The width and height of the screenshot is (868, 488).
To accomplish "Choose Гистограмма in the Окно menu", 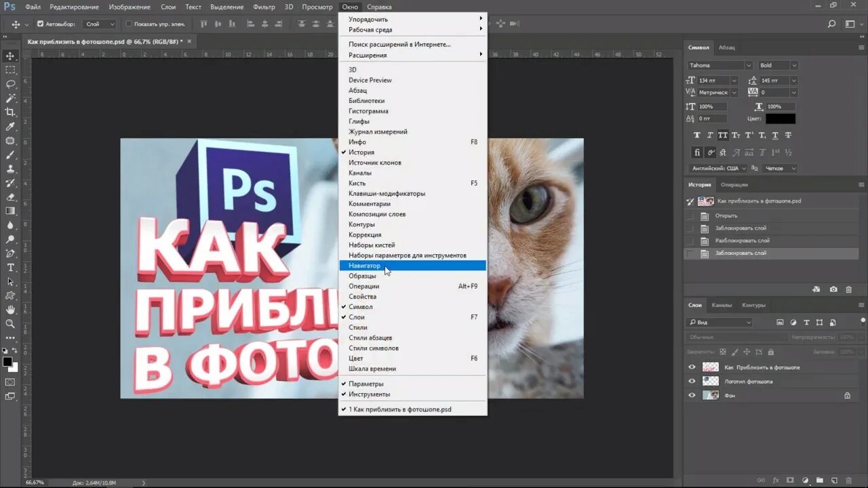I will coord(412,111).
